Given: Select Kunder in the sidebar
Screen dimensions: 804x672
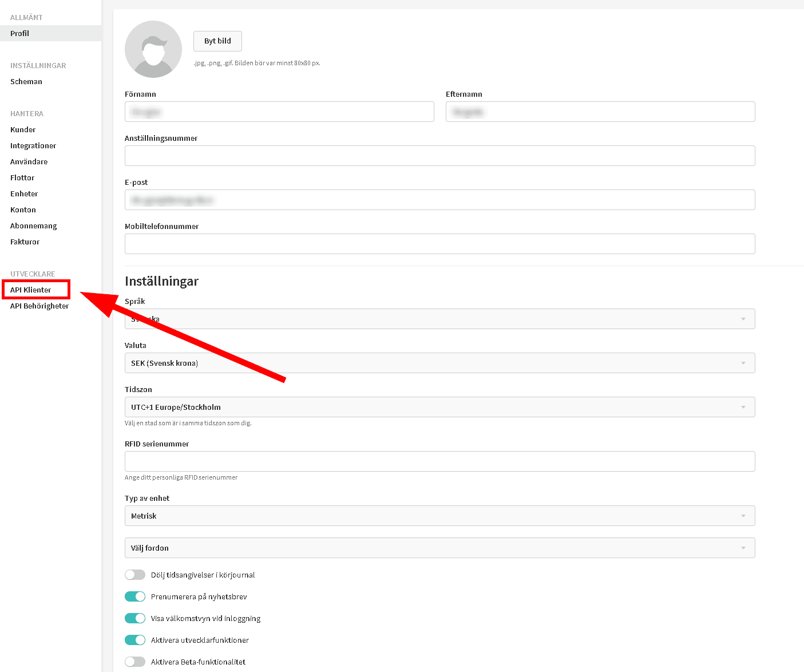Looking at the screenshot, I should tap(22, 129).
